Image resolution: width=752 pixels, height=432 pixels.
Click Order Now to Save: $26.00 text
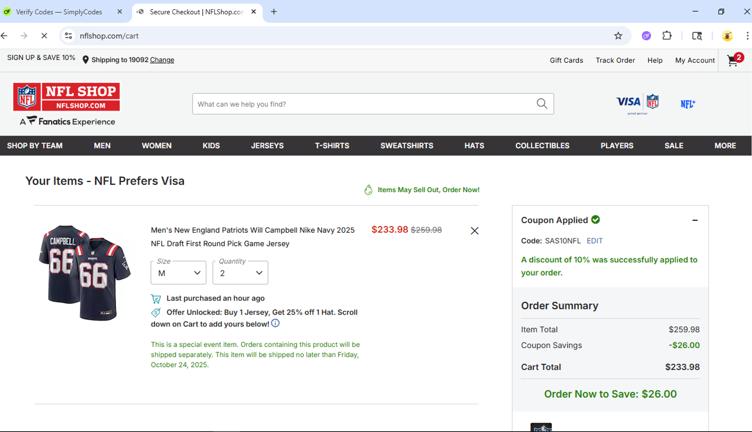tap(610, 394)
